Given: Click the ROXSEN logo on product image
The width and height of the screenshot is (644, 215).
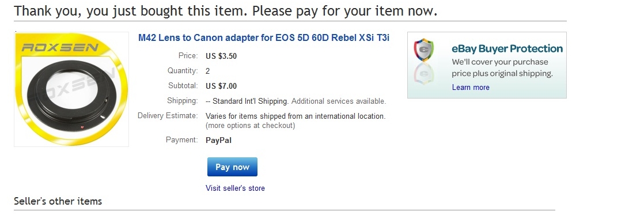Looking at the screenshot, I should [59, 48].
